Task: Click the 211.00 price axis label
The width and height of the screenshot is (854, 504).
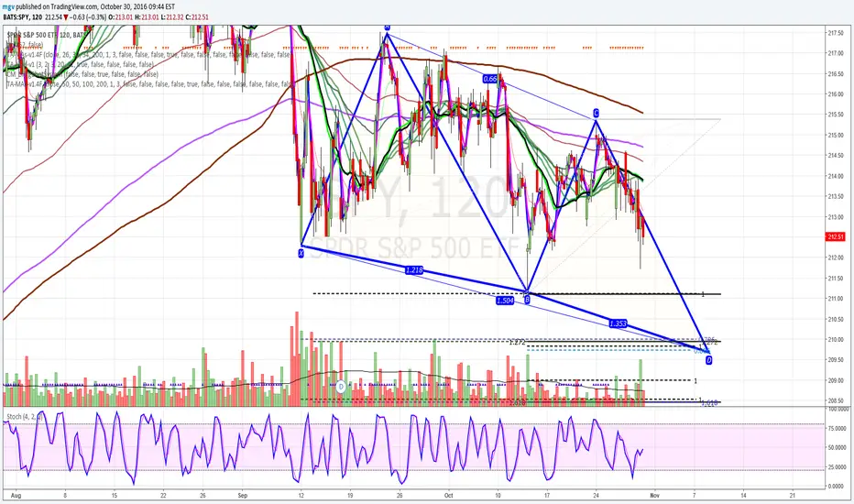Action: pyautogui.click(x=836, y=299)
